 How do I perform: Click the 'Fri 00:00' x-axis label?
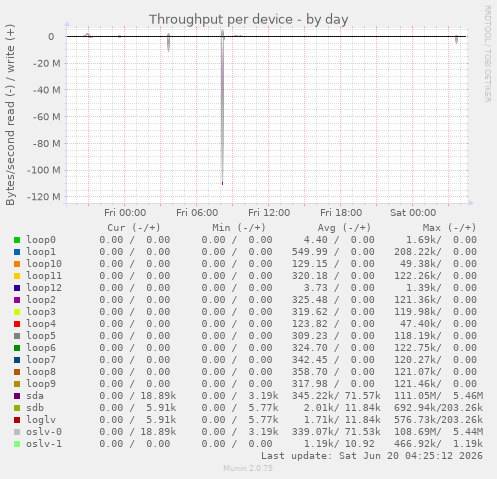point(125,213)
